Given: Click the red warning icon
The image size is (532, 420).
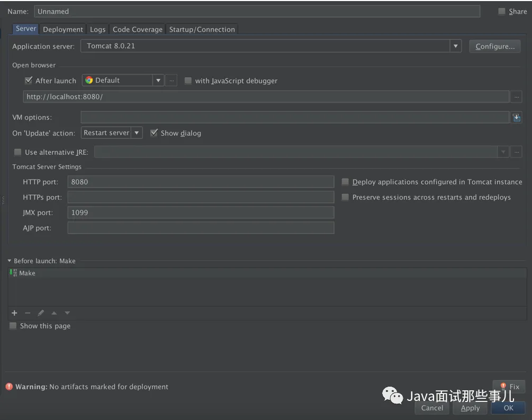Looking at the screenshot, I should [x=9, y=387].
